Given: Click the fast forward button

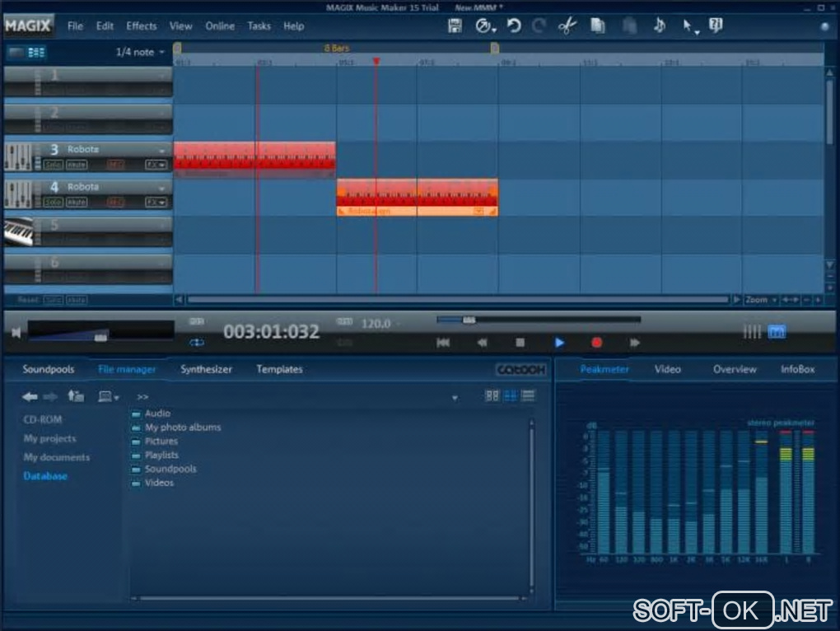Looking at the screenshot, I should click(x=635, y=343).
